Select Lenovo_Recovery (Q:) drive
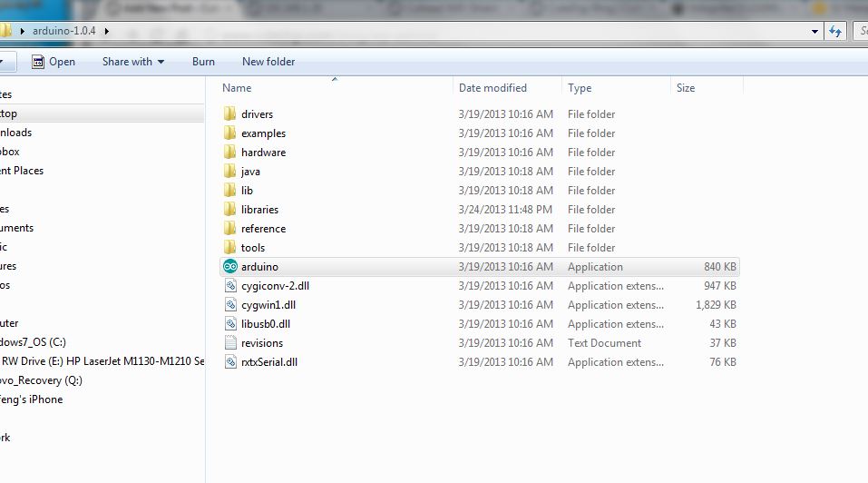Image resolution: width=868 pixels, height=483 pixels. click(41, 380)
